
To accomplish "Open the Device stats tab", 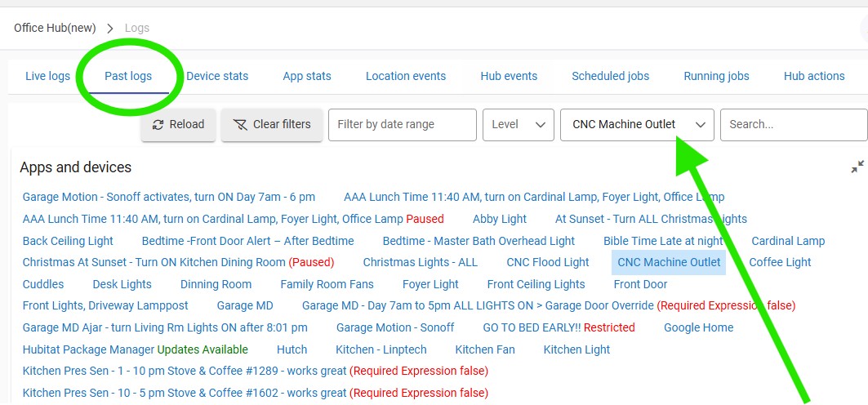I will (x=217, y=76).
